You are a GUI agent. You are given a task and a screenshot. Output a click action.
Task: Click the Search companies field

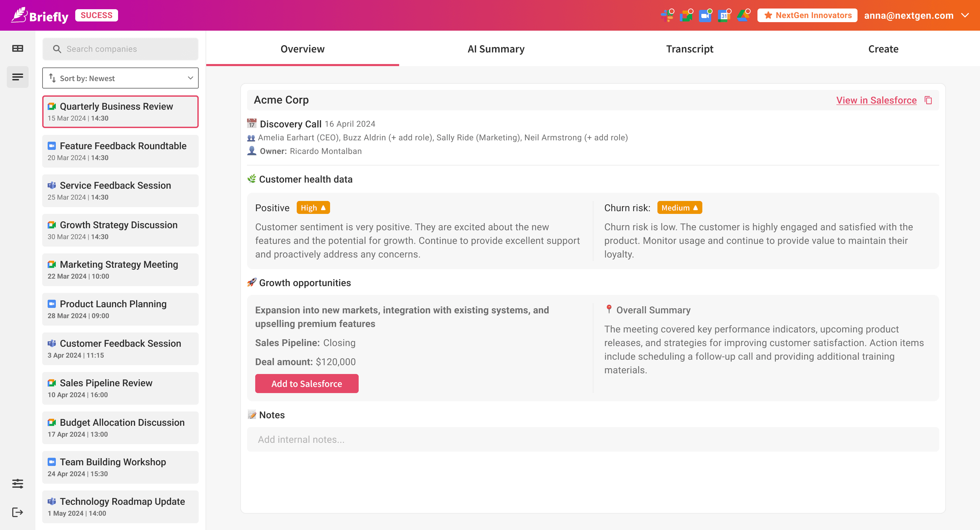[120, 49]
